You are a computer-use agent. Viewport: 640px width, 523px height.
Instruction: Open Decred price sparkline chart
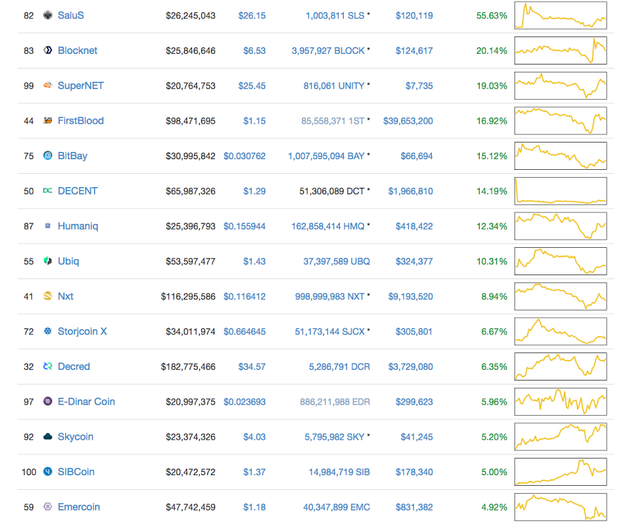(560, 367)
